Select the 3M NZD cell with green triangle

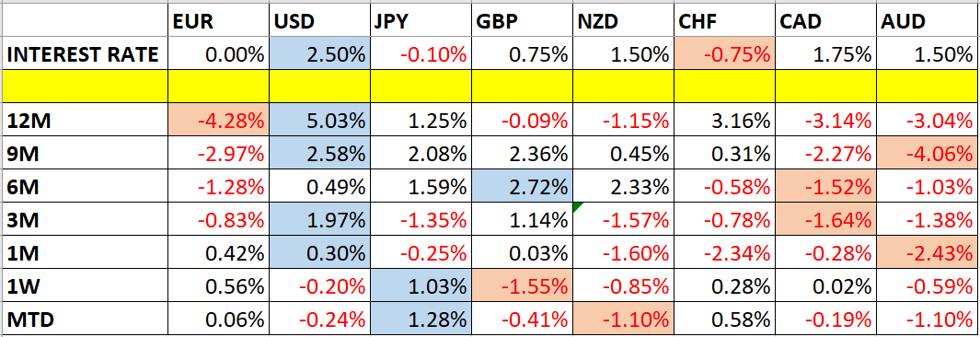point(624,219)
